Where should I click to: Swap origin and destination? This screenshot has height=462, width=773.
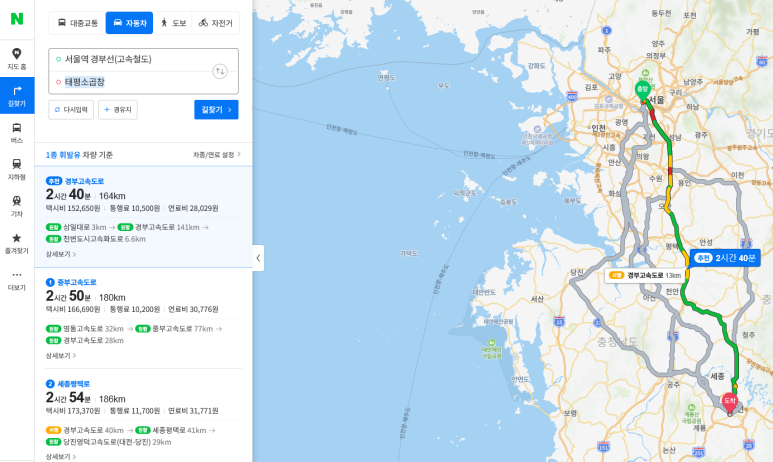click(220, 71)
